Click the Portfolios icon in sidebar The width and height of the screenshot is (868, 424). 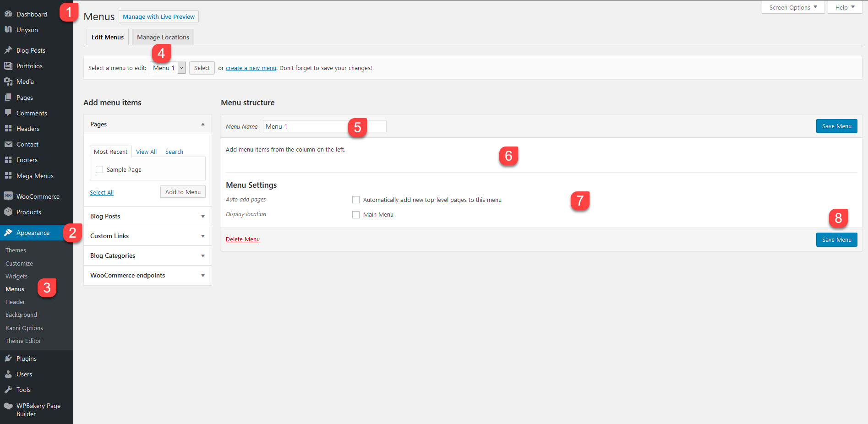[8, 66]
